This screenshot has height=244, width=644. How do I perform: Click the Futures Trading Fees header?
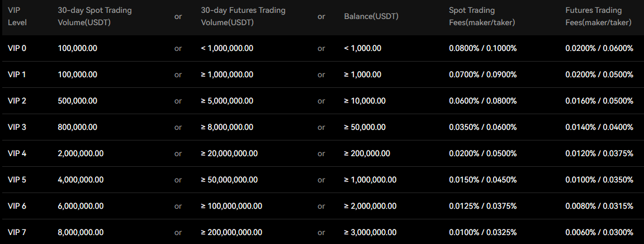point(598,16)
